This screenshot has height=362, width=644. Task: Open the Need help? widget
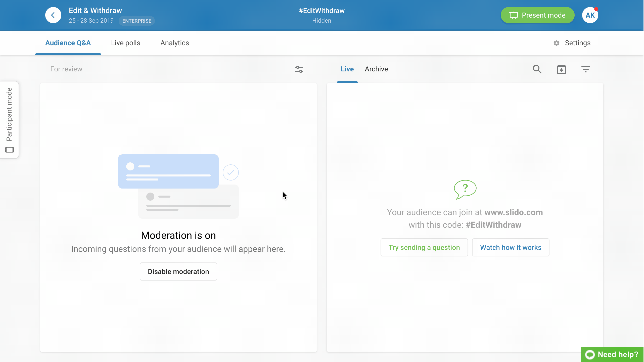(x=612, y=354)
